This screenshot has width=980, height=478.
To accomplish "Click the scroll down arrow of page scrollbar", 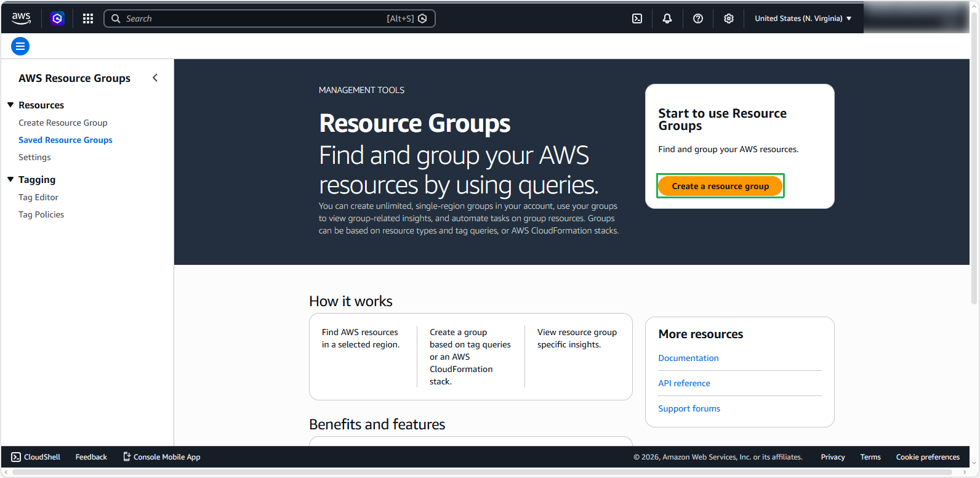I will click(x=974, y=463).
